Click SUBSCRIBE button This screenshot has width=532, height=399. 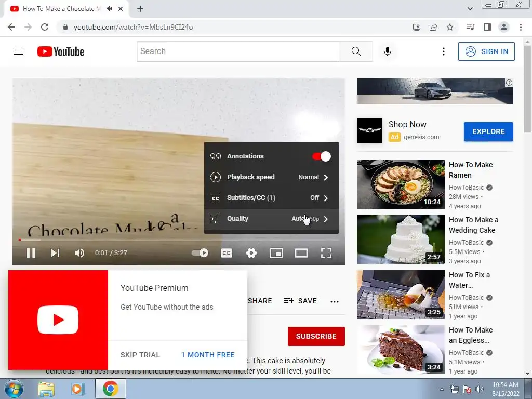coord(316,336)
